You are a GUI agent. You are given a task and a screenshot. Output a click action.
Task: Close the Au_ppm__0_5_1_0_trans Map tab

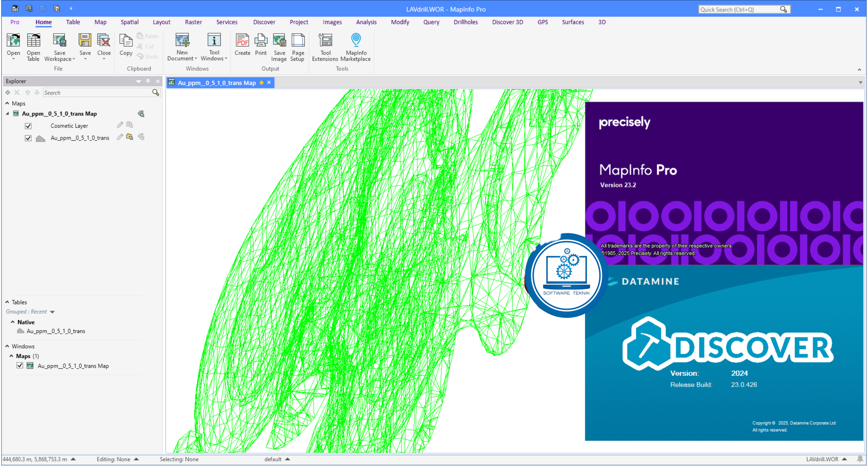[x=269, y=82]
